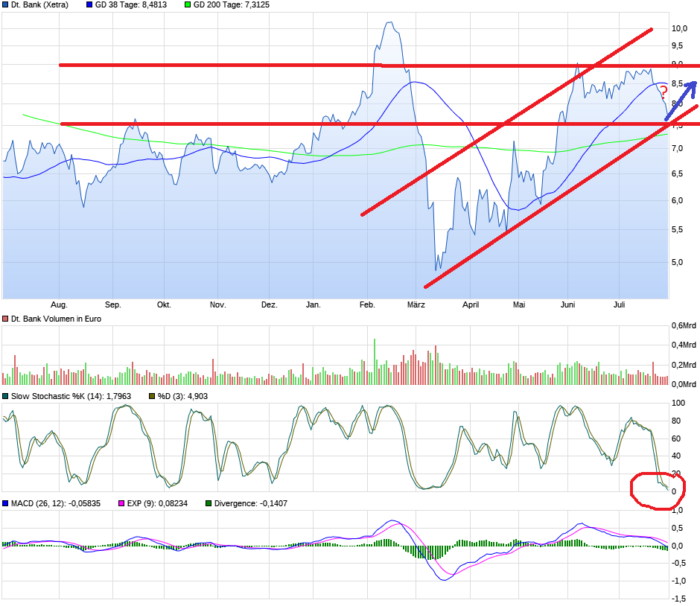Viewport: 700px width, 606px height.
Task: Click the 'Jan.' month axis label
Action: [313, 304]
